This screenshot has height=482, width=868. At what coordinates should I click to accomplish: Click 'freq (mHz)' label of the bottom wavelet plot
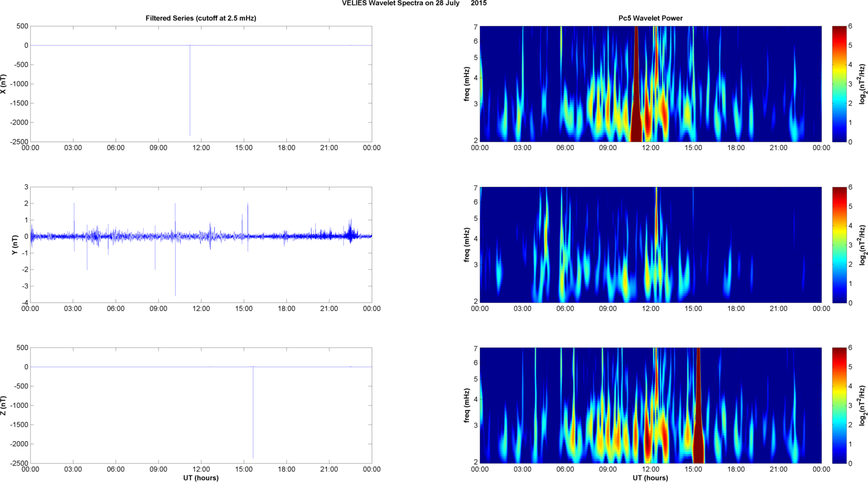coord(466,406)
